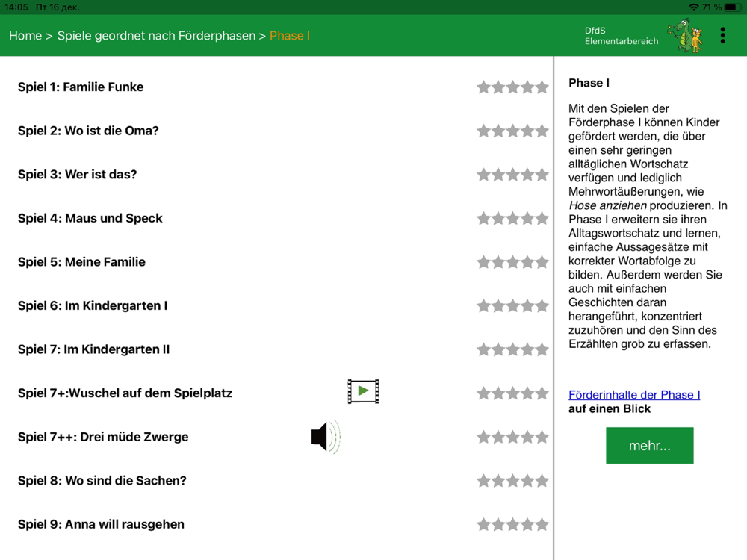
Task: Open Spiel 2: Wo ist die Oma?
Action: 88,131
